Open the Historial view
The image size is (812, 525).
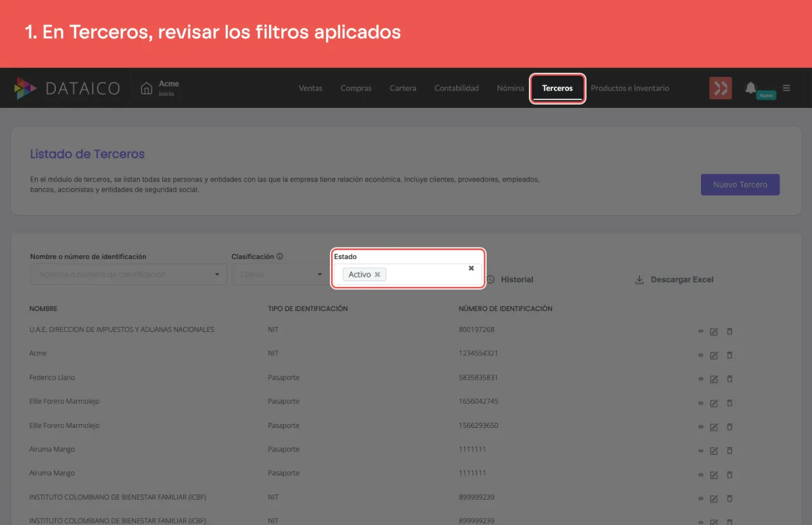click(510, 279)
